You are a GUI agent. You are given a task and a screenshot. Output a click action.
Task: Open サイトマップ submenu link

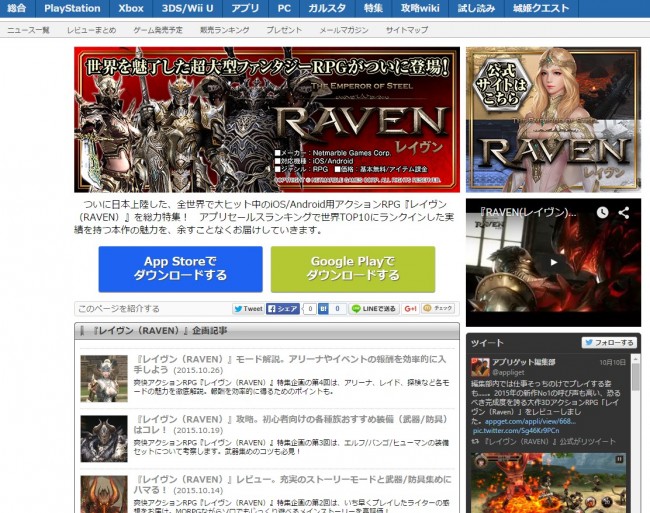(407, 30)
